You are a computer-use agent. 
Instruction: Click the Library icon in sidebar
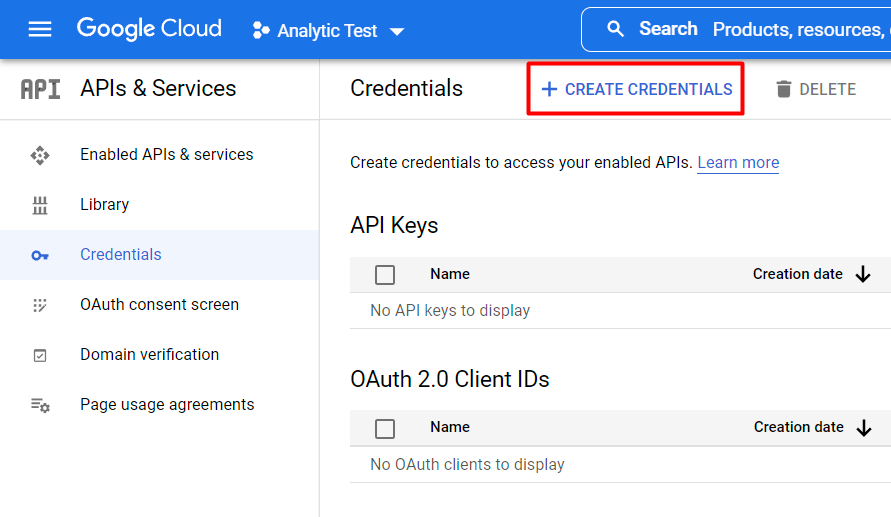[40, 205]
